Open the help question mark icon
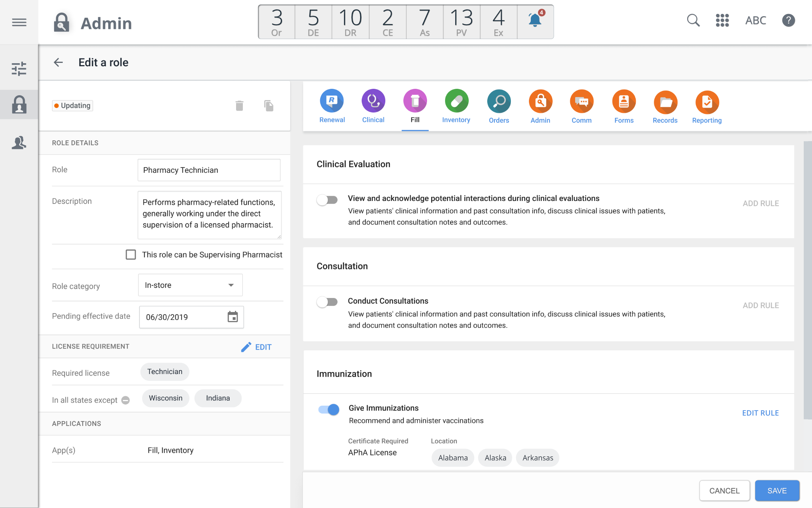 [788, 20]
